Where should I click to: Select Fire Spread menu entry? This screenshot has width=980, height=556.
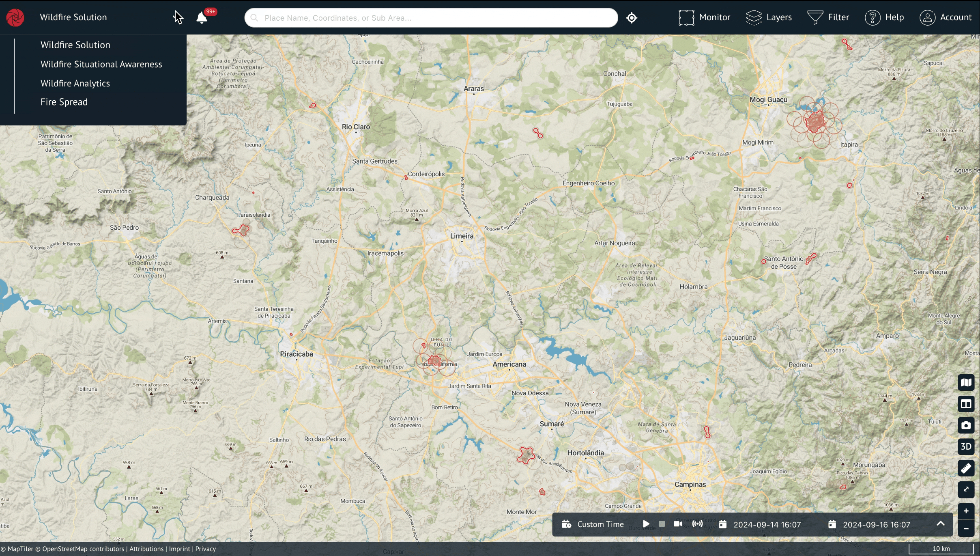coord(64,102)
